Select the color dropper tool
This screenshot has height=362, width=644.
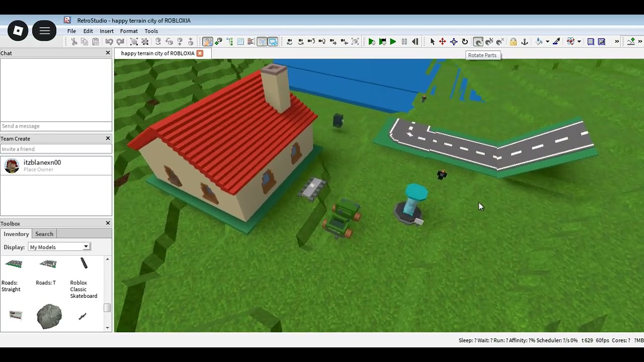(x=556, y=42)
